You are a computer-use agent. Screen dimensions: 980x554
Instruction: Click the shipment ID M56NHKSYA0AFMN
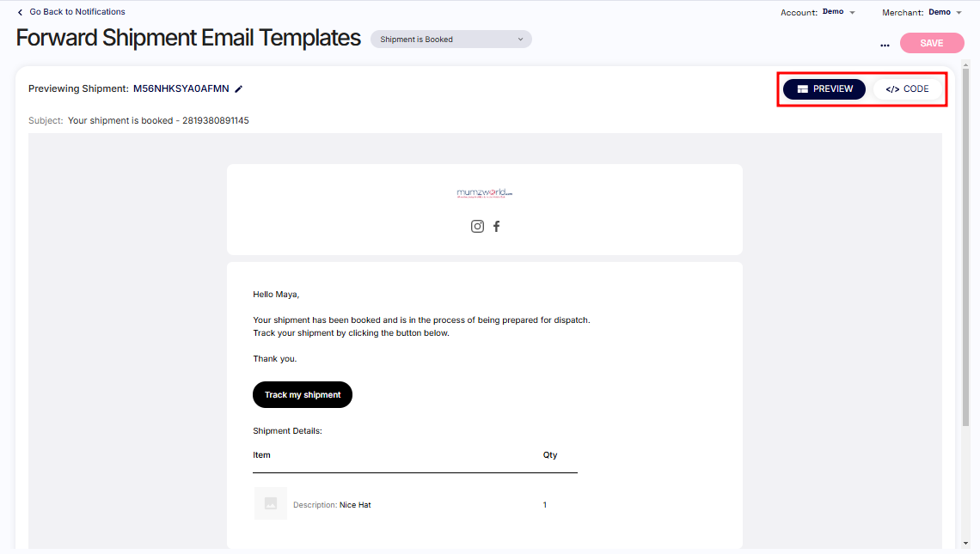(x=181, y=88)
